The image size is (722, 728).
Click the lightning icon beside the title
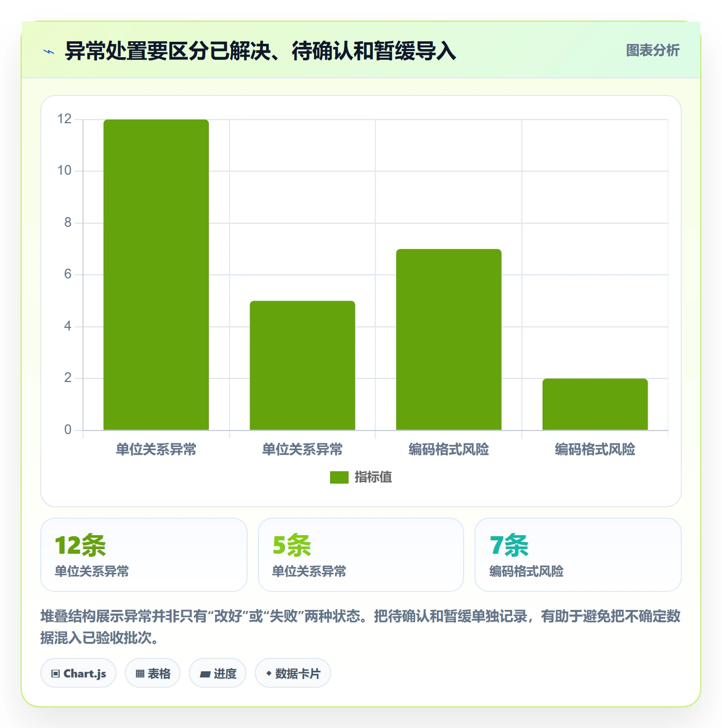point(50,52)
